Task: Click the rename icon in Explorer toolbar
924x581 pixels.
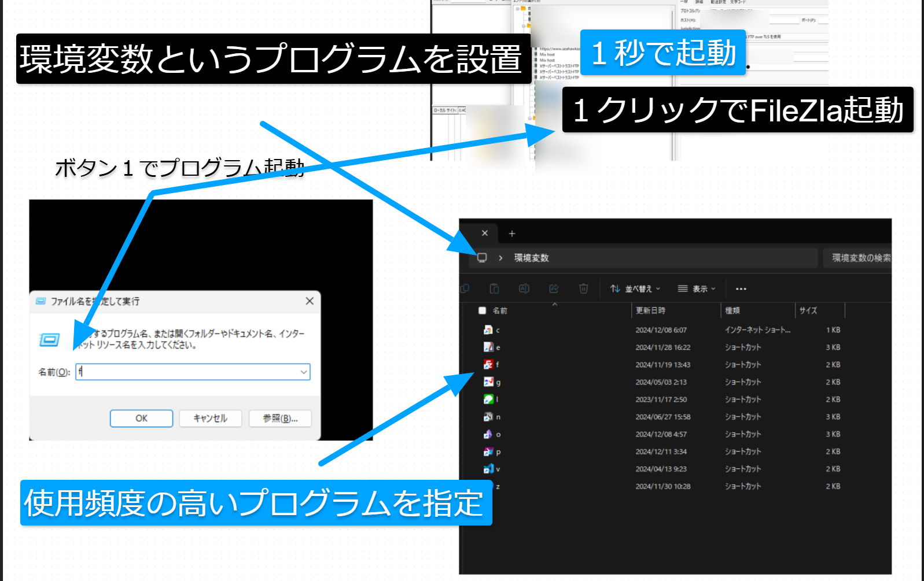Action: pyautogui.click(x=524, y=288)
